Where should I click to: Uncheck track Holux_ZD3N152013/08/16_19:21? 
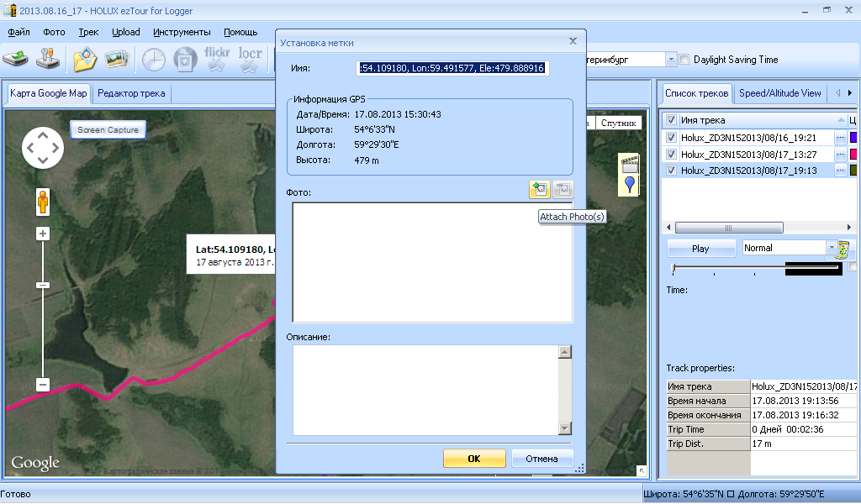click(671, 137)
